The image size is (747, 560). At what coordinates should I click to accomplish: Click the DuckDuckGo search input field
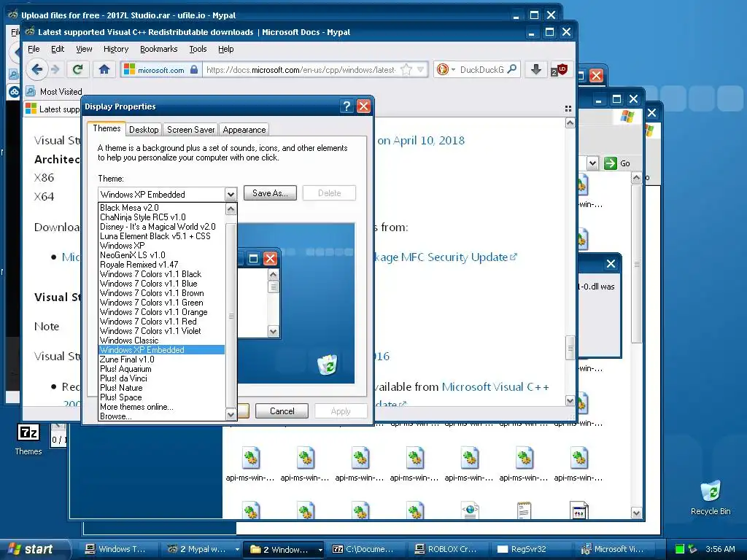coord(481,69)
